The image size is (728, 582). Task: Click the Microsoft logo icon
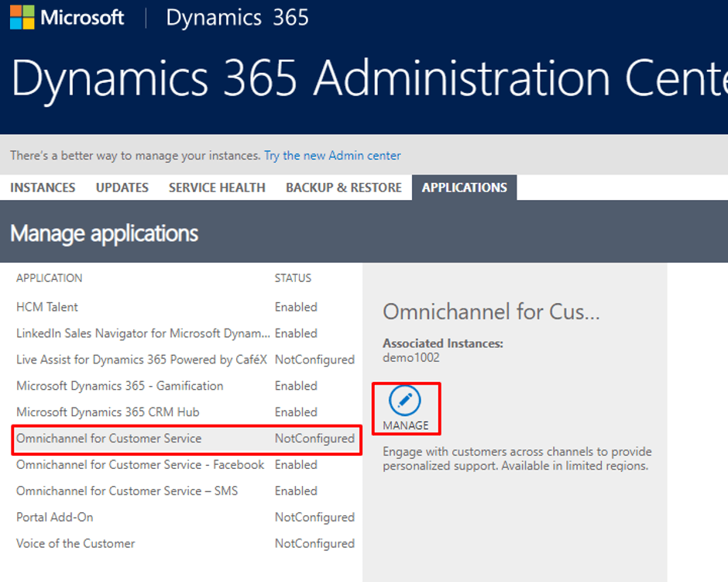point(21,18)
